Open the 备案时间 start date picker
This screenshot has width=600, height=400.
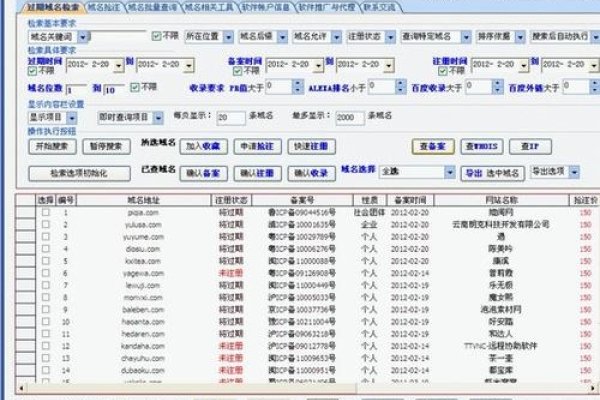[318, 65]
